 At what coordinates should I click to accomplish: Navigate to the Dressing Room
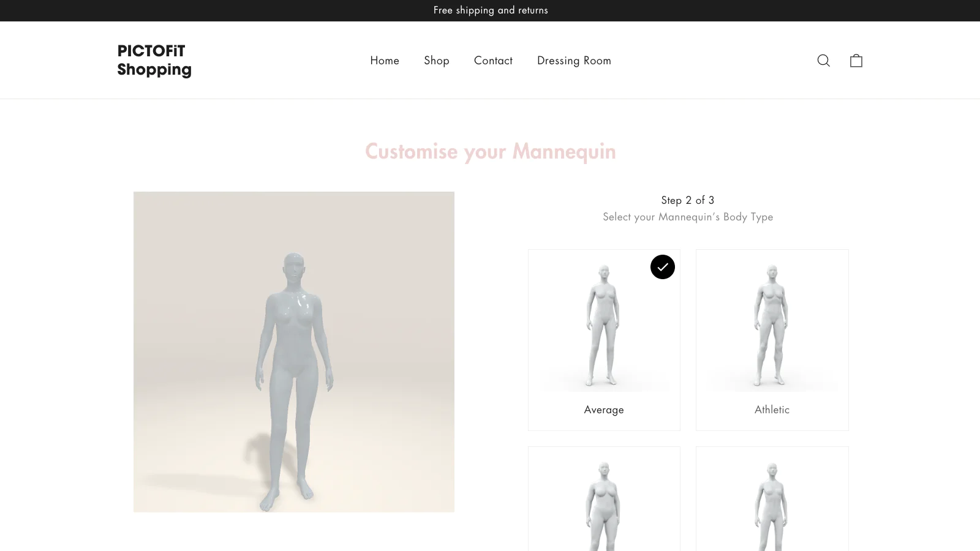tap(574, 61)
